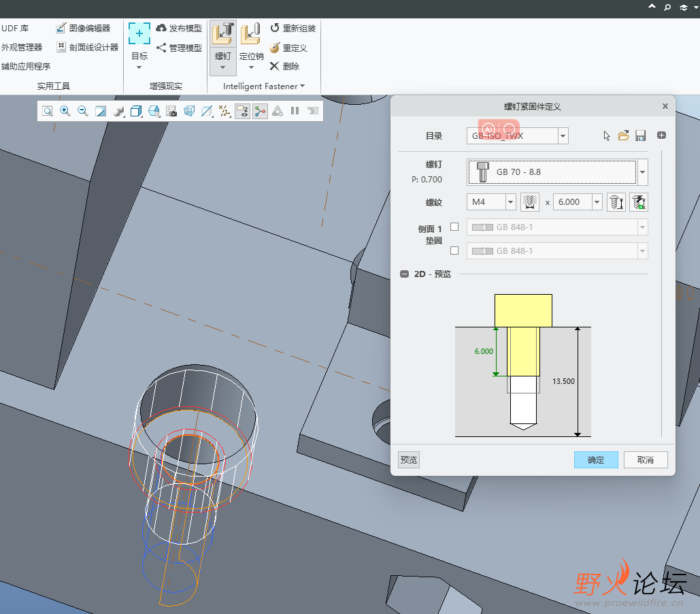Expand the 目标 dropdown arrow
Screen dimensions: 700x614
(139, 67)
